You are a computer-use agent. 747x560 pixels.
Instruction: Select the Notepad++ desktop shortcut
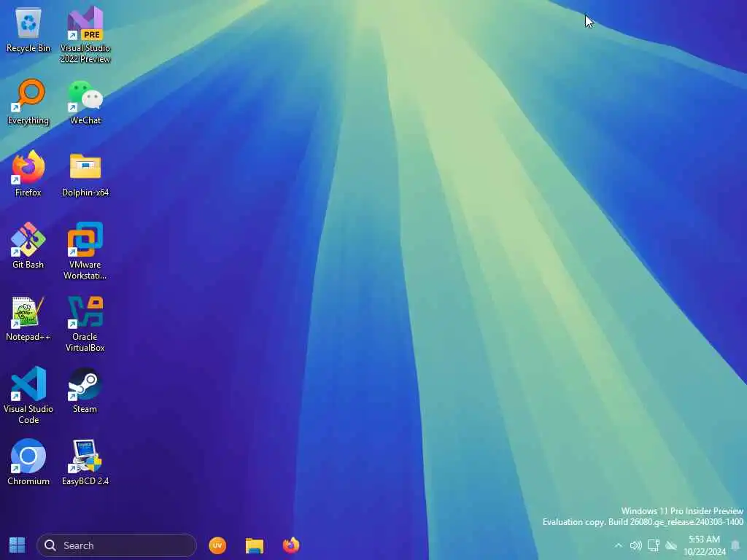(28, 318)
